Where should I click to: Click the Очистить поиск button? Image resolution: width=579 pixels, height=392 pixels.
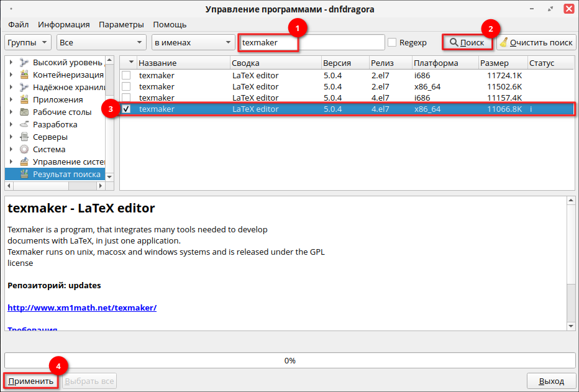pos(536,42)
